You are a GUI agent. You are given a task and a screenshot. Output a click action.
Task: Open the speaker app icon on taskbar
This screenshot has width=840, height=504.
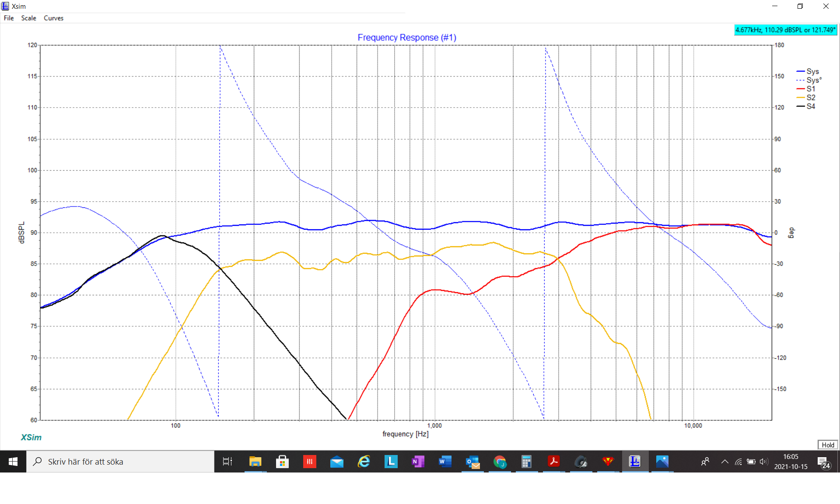[581, 462]
